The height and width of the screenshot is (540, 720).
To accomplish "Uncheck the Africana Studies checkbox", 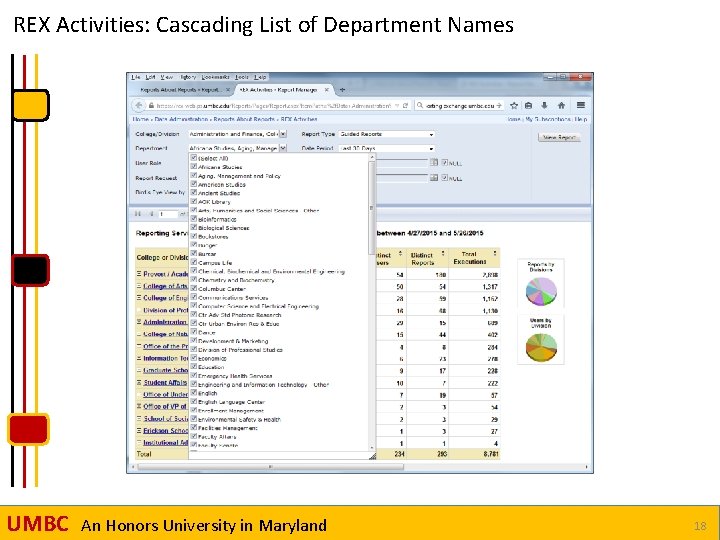I will (x=194, y=167).
